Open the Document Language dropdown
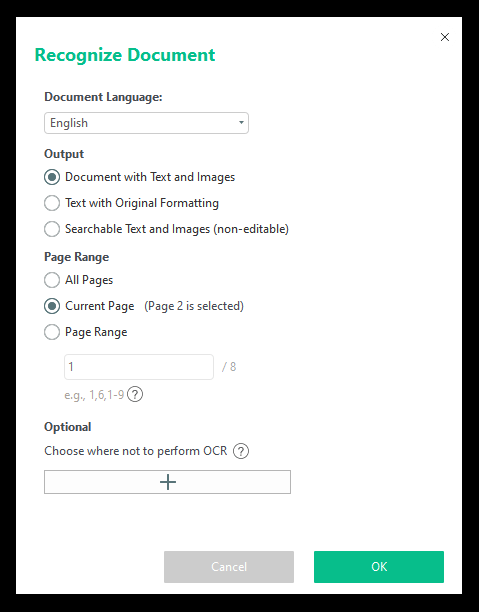 click(x=146, y=123)
